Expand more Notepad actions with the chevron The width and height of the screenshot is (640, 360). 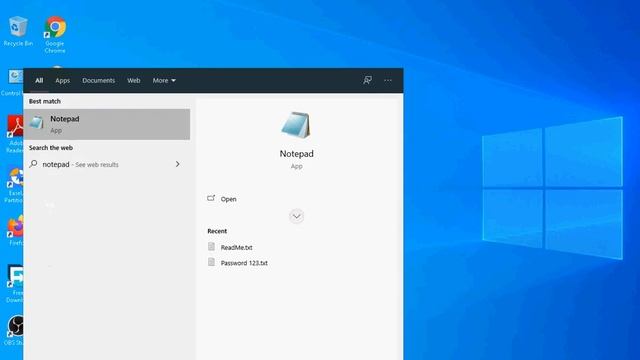tap(296, 216)
